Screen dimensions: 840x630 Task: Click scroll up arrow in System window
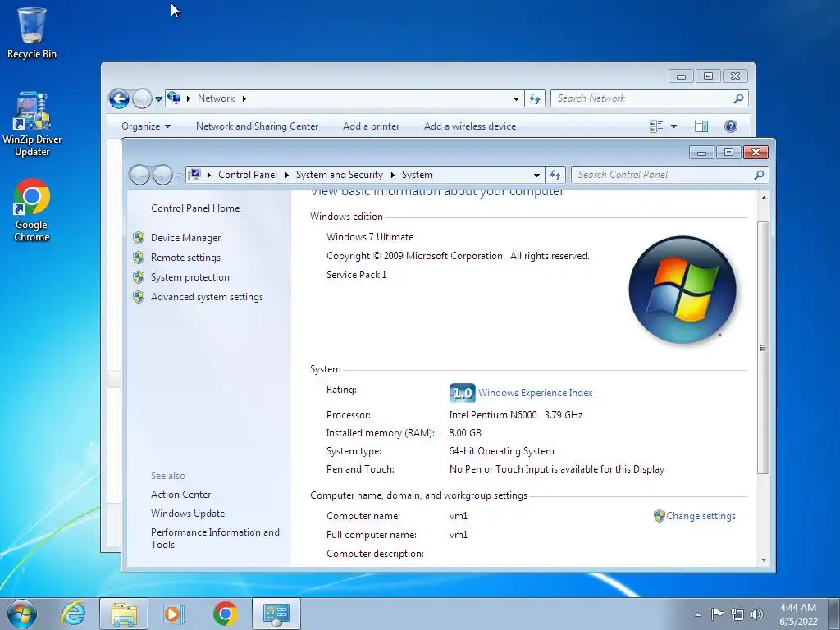pos(764,199)
